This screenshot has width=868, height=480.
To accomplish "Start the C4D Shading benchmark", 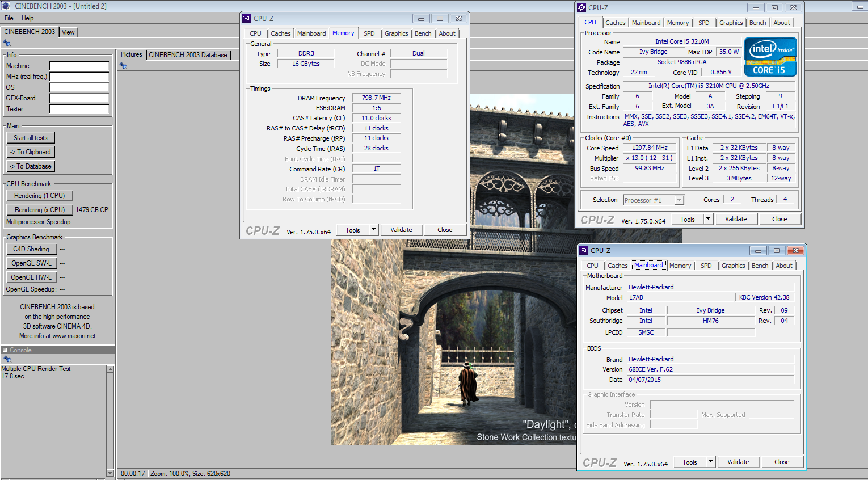I will coord(31,249).
